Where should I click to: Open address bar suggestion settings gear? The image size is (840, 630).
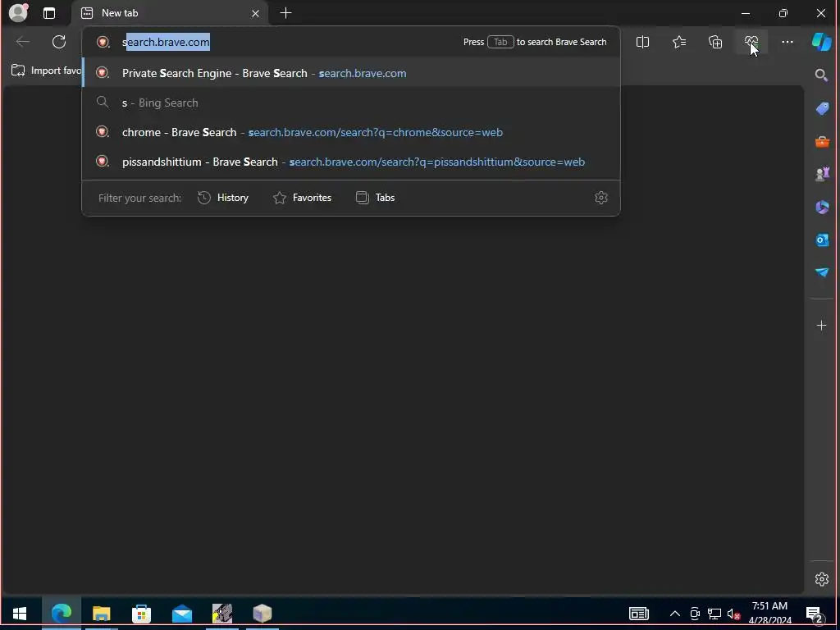(x=601, y=198)
